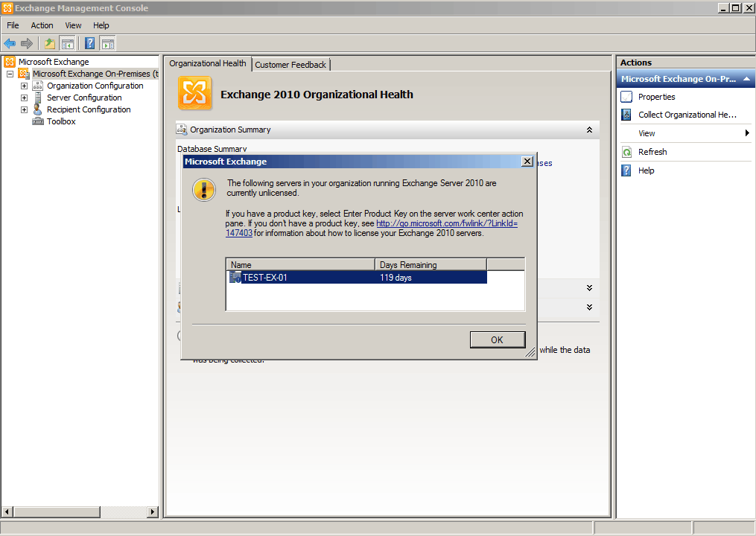Click the Organization Summary section icon

182,130
